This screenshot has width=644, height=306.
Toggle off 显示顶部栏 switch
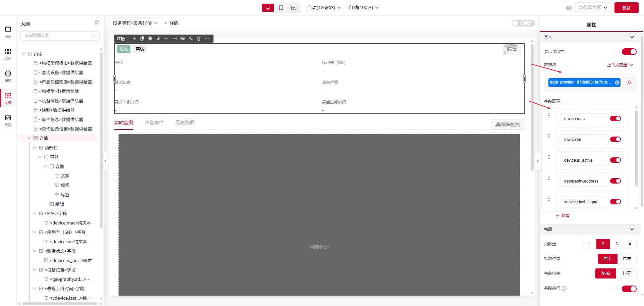[629, 52]
